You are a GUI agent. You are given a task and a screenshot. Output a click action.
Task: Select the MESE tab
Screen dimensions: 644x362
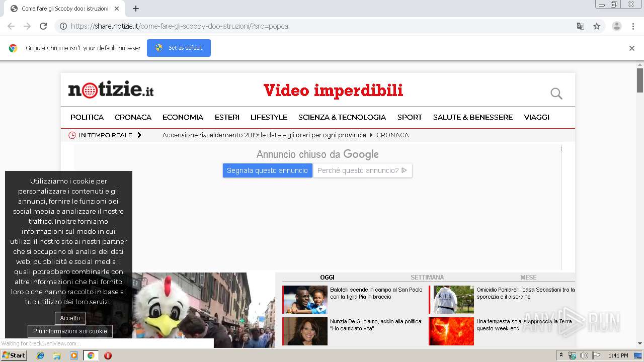[x=528, y=278]
